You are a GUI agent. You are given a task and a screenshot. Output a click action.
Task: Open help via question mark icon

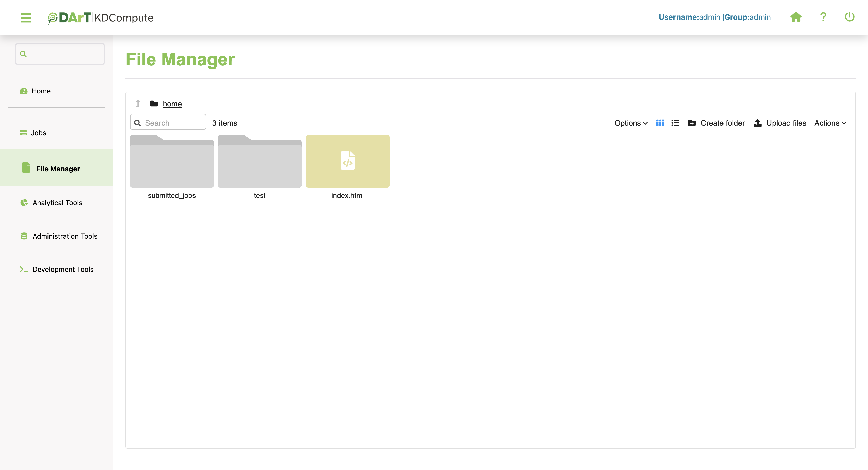[823, 17]
